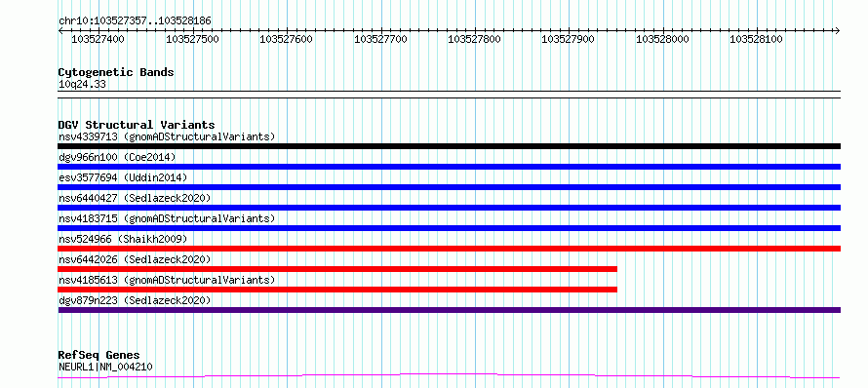Select the blue dgv966n100 Coe2014 bar
This screenshot has height=388, width=868.
tap(449, 167)
